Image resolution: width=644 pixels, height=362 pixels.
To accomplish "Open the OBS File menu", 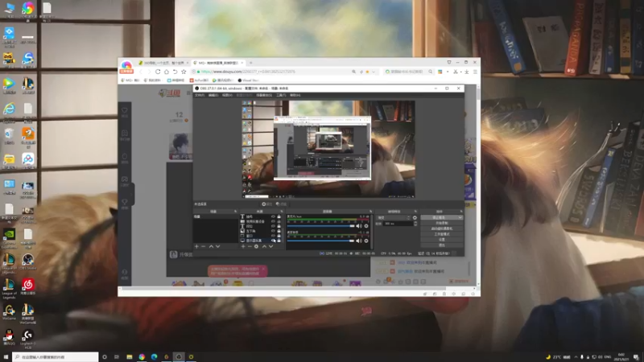I will [x=200, y=95].
